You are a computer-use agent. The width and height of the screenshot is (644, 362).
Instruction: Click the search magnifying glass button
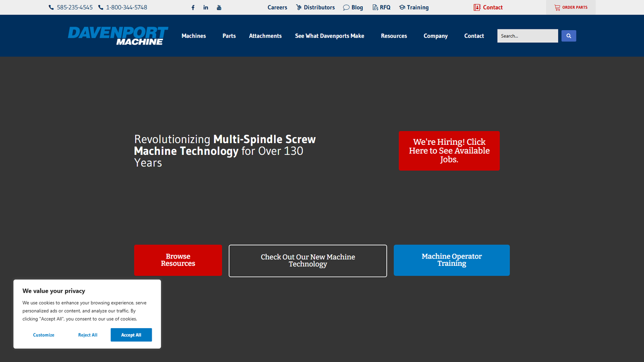coord(568,36)
